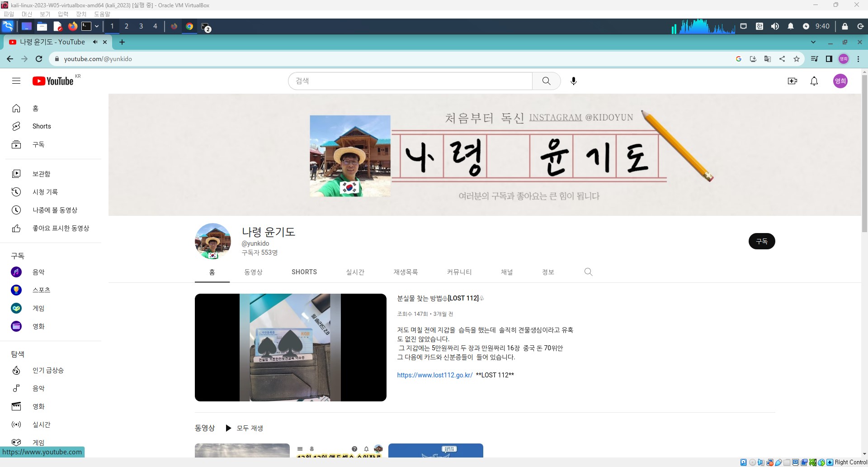Click the YouTube logo

(x=53, y=81)
